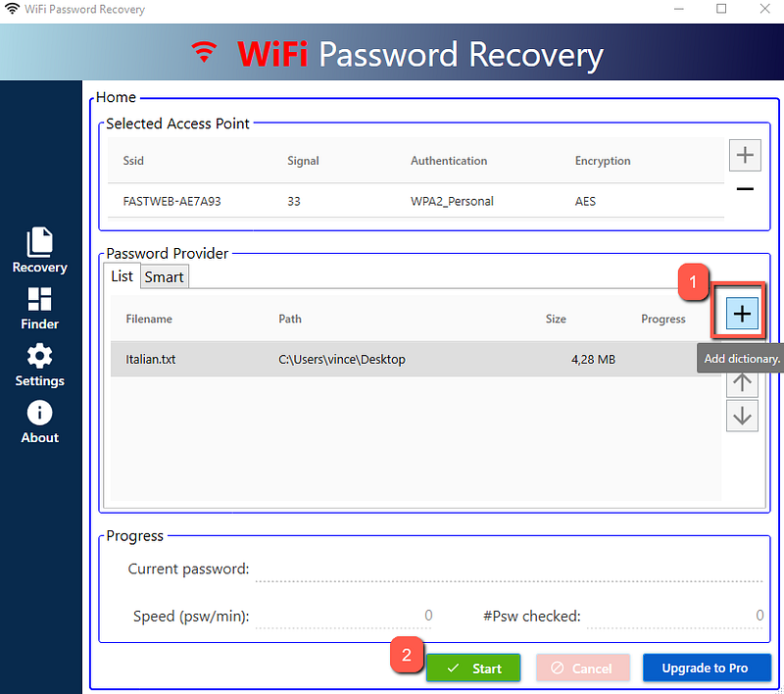Viewport: 784px width, 694px height.
Task: Click the Encryption column header
Action: coord(603,161)
